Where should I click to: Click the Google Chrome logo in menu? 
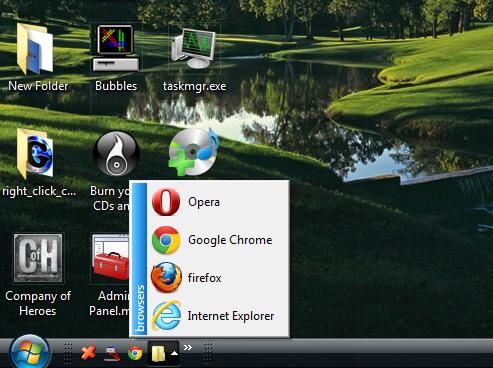166,240
